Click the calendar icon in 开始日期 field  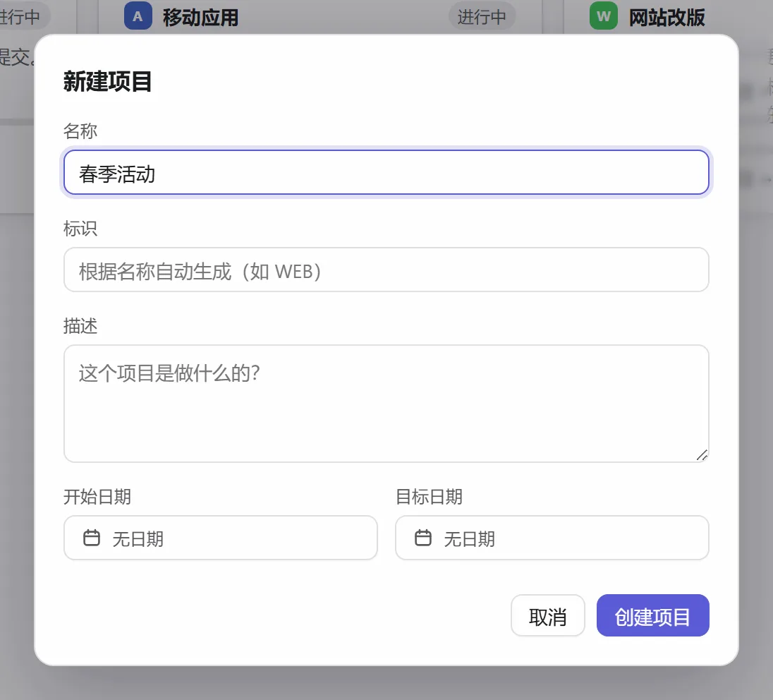[91, 538]
